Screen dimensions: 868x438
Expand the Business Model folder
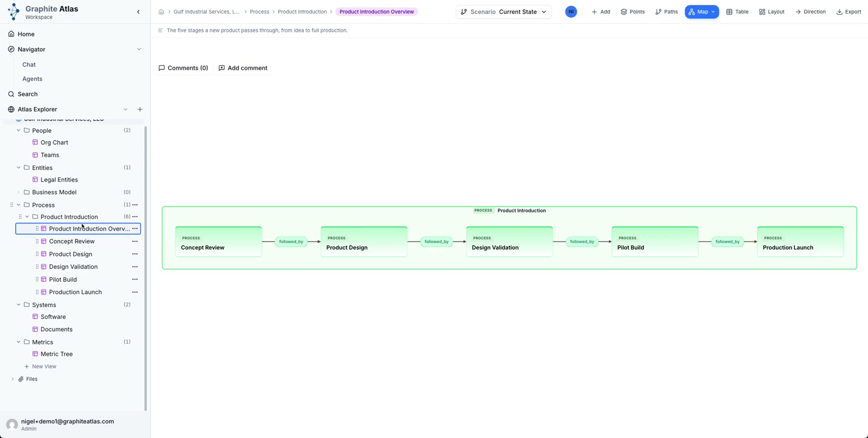click(x=18, y=192)
